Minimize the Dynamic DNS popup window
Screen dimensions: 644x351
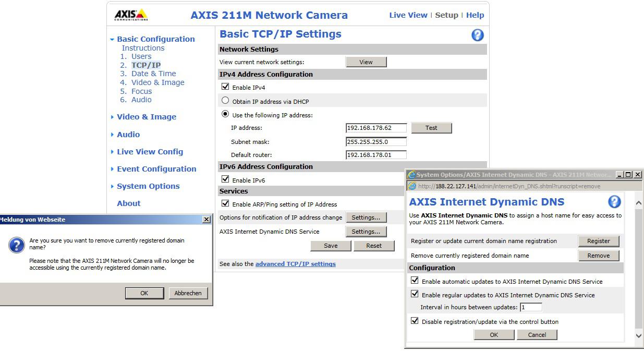click(619, 175)
